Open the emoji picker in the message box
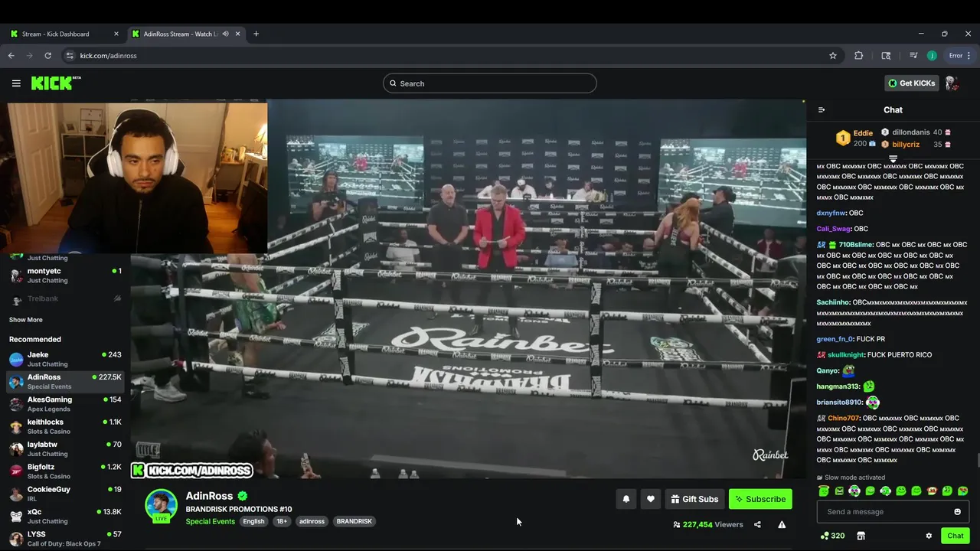The height and width of the screenshot is (551, 980). pos(957,512)
